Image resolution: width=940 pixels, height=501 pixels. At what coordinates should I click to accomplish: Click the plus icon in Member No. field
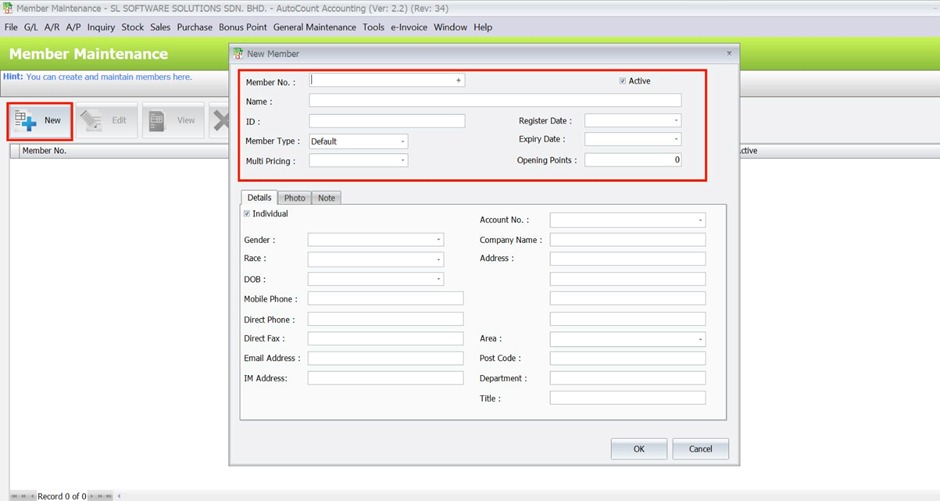coord(458,80)
